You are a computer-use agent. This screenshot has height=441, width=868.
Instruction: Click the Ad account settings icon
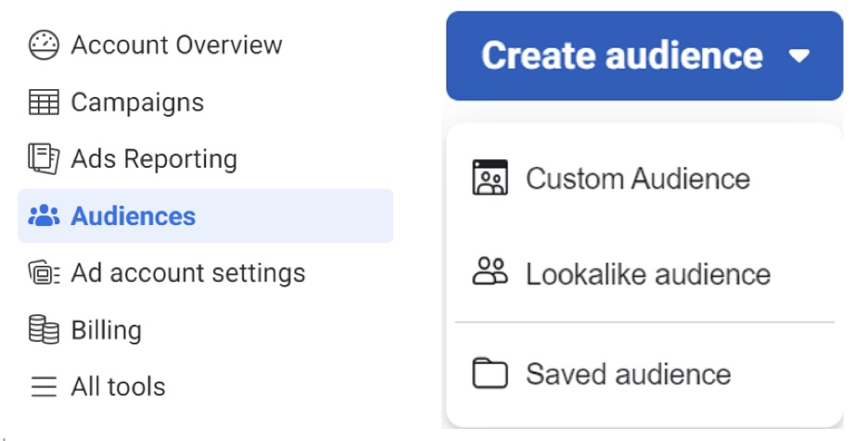[x=44, y=272]
